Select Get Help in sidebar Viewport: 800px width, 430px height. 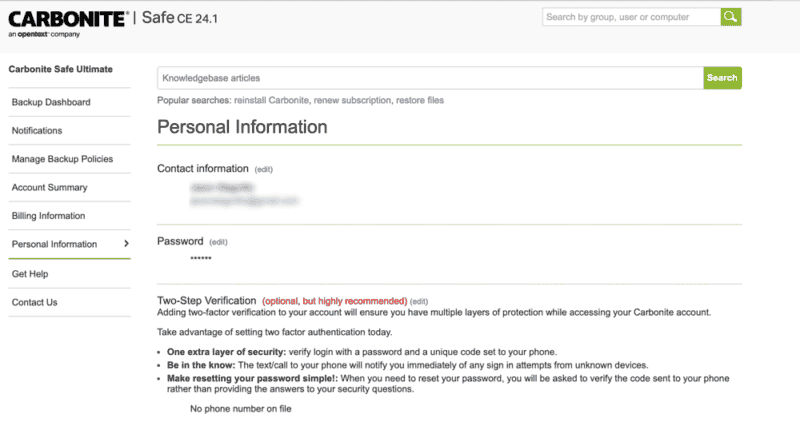30,274
